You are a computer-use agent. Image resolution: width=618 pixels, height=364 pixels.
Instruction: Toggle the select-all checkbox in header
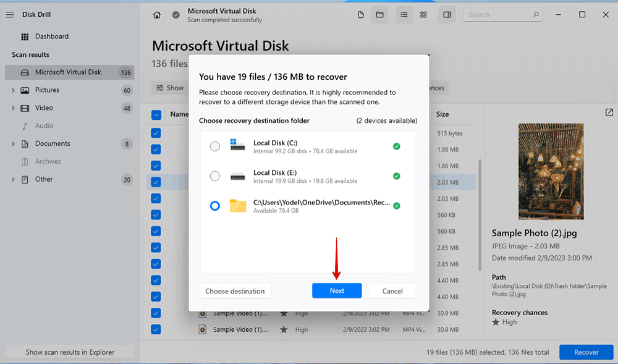[x=156, y=114]
